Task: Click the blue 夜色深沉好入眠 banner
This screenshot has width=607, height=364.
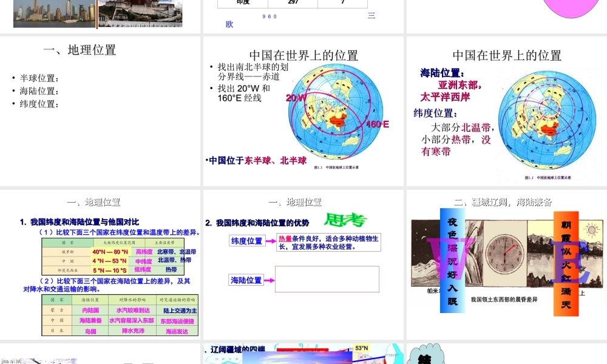Action: click(453, 260)
